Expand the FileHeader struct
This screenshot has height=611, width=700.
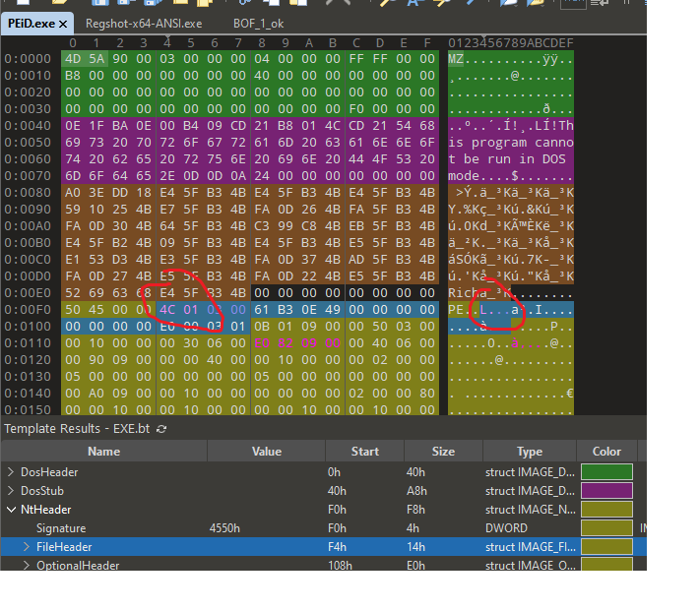pos(27,547)
